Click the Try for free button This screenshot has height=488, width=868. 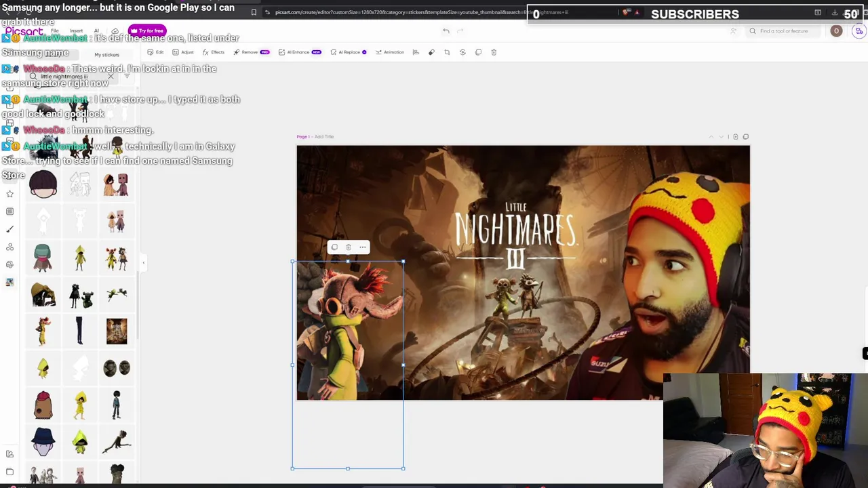pyautogui.click(x=147, y=30)
